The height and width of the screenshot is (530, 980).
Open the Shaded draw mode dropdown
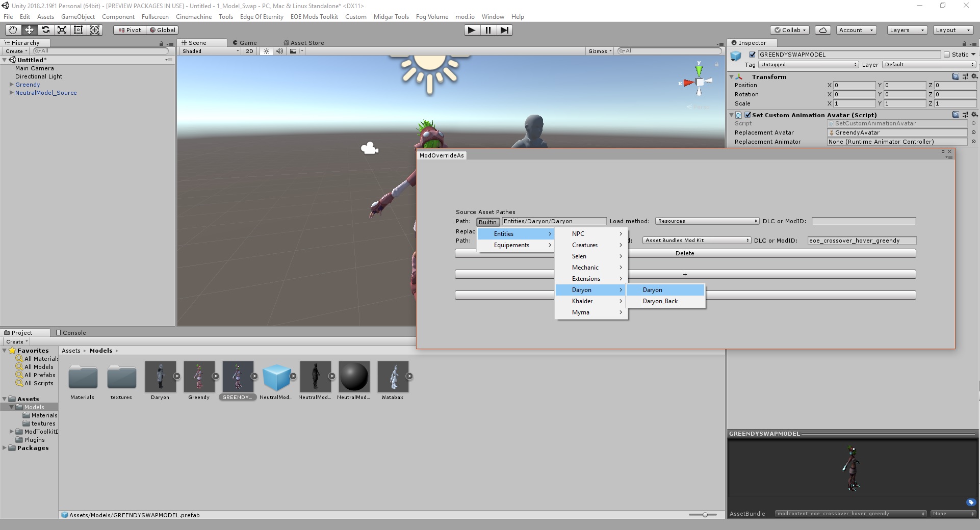pos(211,51)
